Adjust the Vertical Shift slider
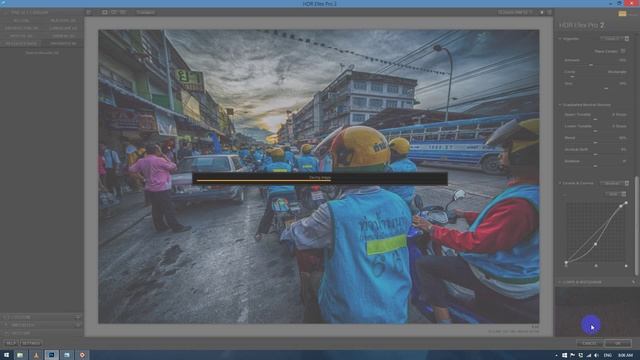Screen dimensions: 640x360 click(595, 154)
